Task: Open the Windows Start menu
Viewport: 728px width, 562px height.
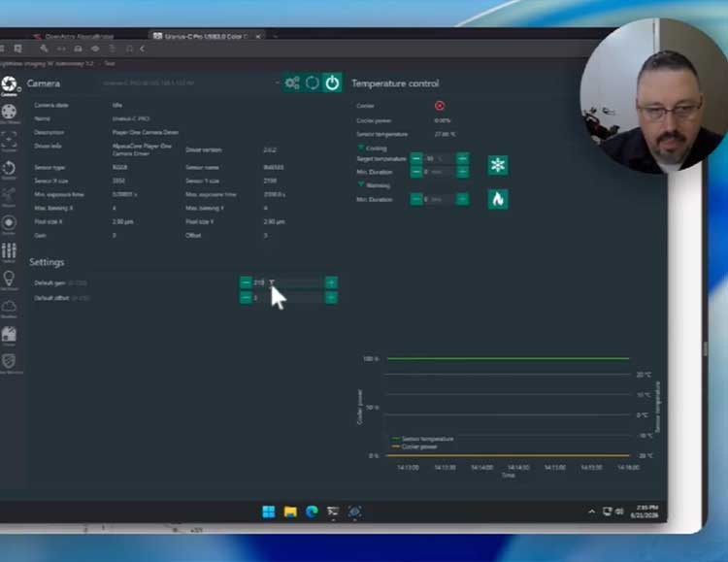Action: [x=268, y=512]
